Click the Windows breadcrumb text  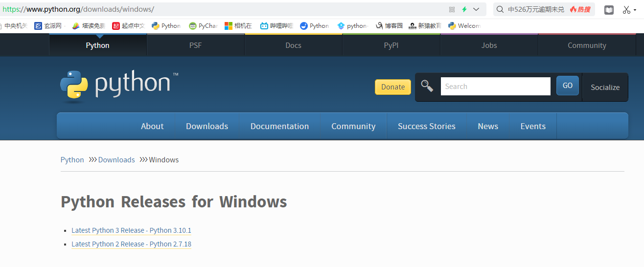click(x=164, y=160)
